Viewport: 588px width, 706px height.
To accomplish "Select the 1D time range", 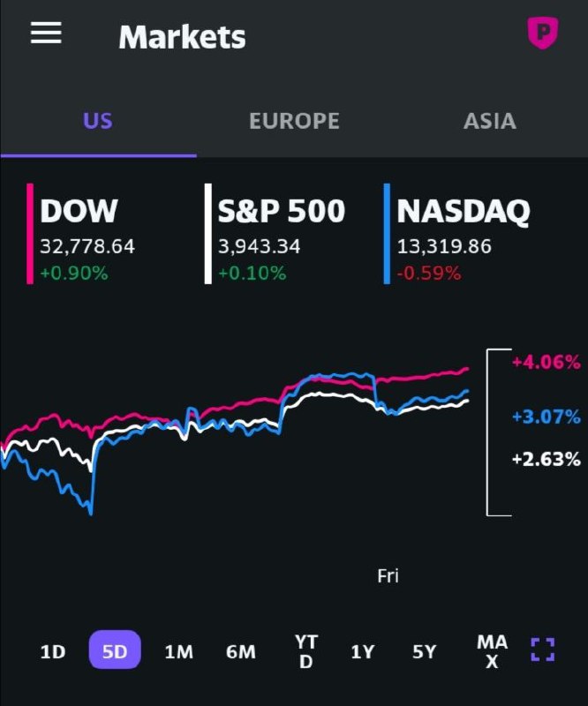I will [x=53, y=652].
